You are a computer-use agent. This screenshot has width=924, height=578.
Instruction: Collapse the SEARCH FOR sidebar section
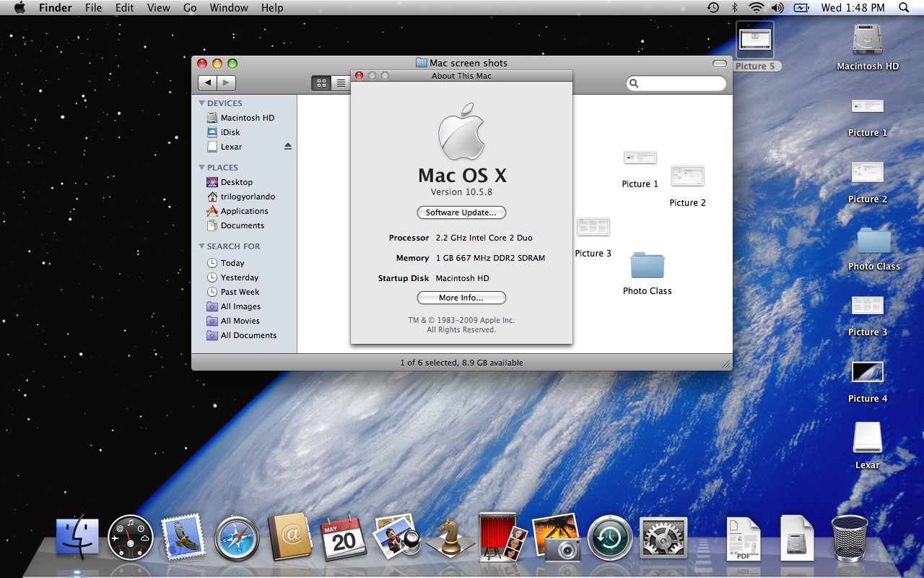202,246
